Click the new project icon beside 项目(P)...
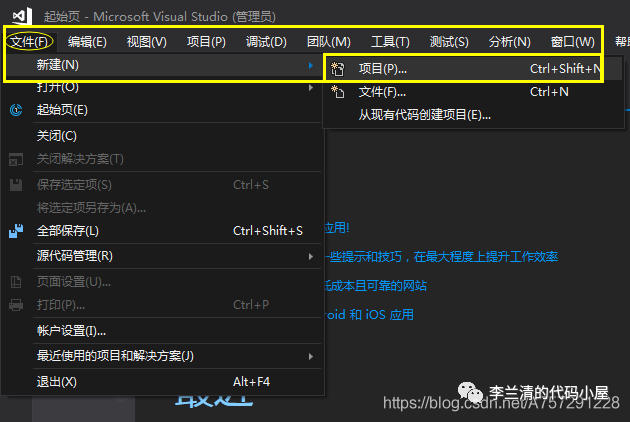This screenshot has width=630, height=422. coord(337,69)
